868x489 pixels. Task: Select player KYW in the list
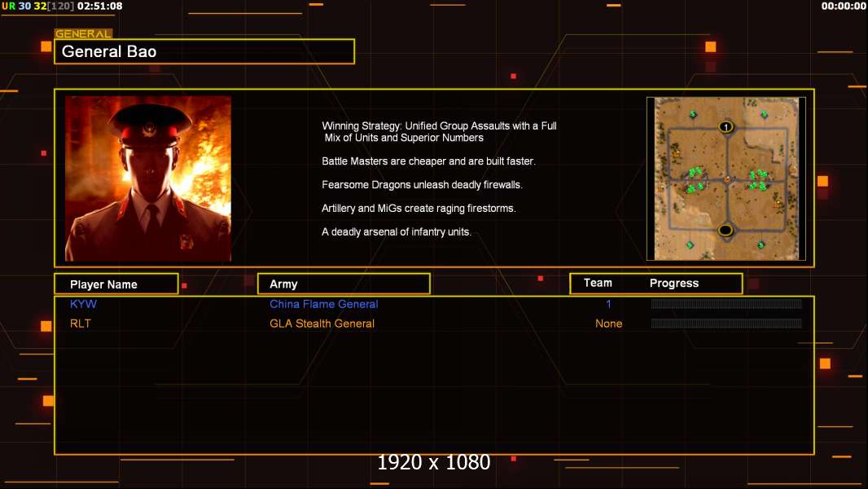[x=83, y=304]
